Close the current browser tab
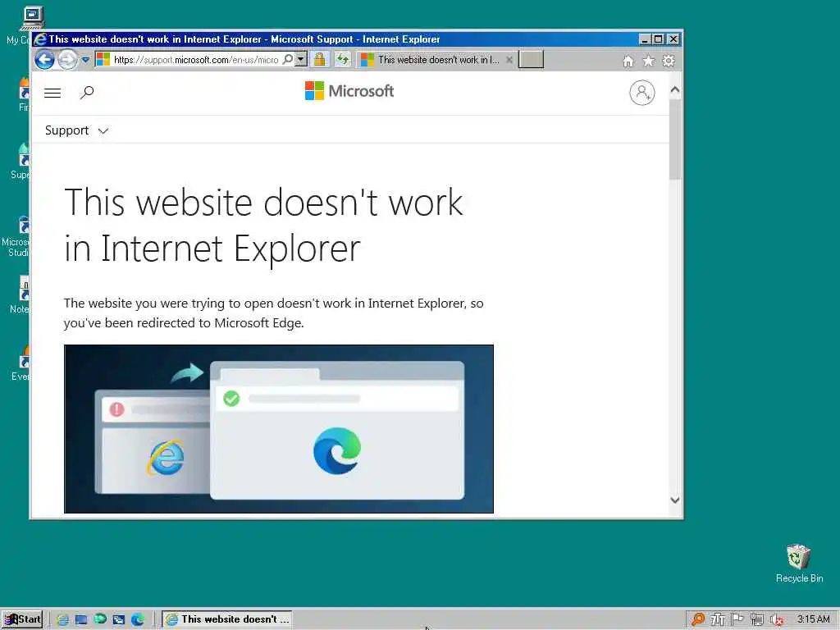 point(509,59)
